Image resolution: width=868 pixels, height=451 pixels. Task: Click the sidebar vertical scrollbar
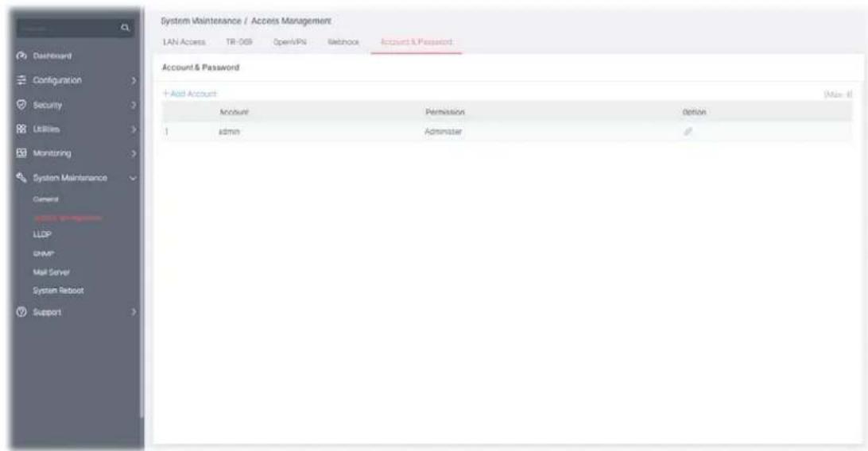143,215
